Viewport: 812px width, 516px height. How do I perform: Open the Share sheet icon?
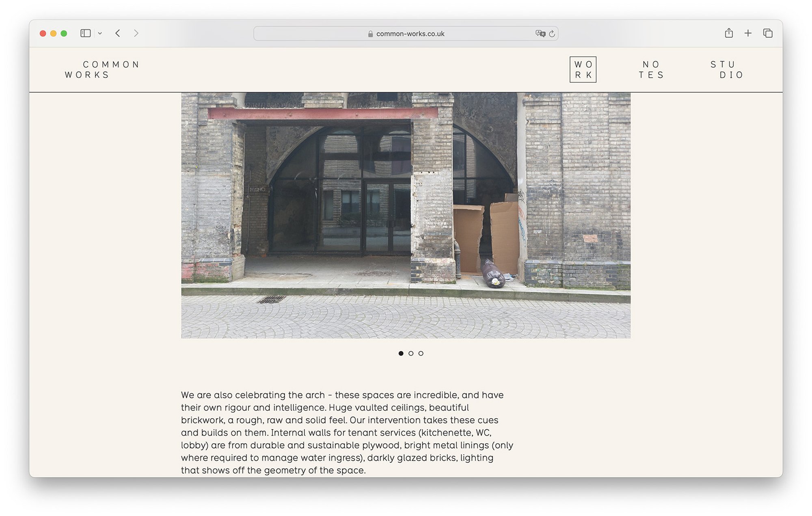[x=729, y=33]
